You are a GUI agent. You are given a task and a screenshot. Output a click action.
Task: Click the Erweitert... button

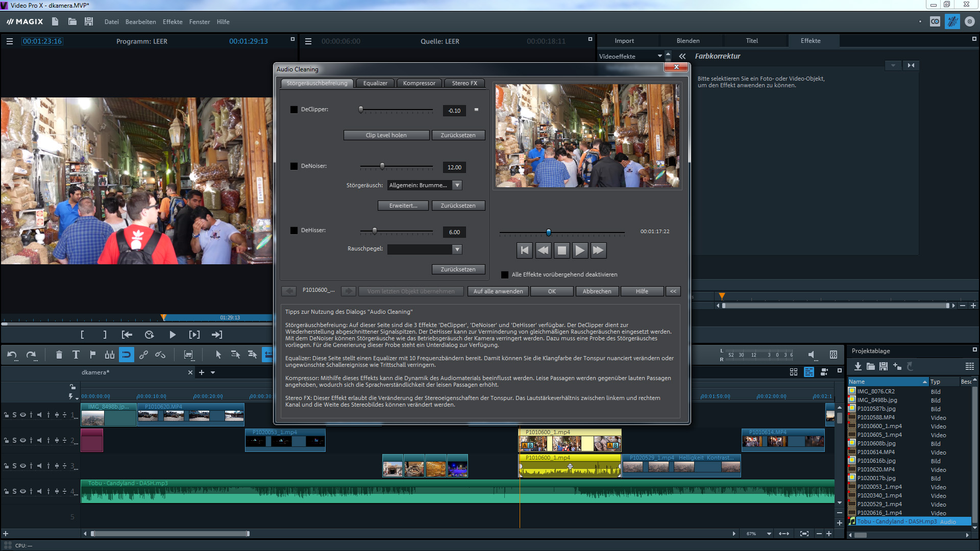coord(403,206)
